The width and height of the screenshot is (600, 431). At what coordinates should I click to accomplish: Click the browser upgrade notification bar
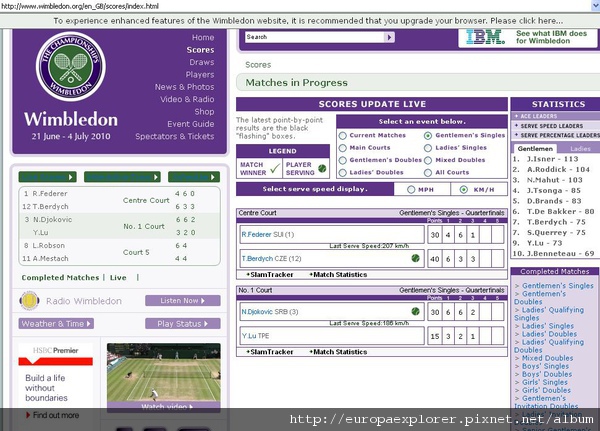click(300, 21)
